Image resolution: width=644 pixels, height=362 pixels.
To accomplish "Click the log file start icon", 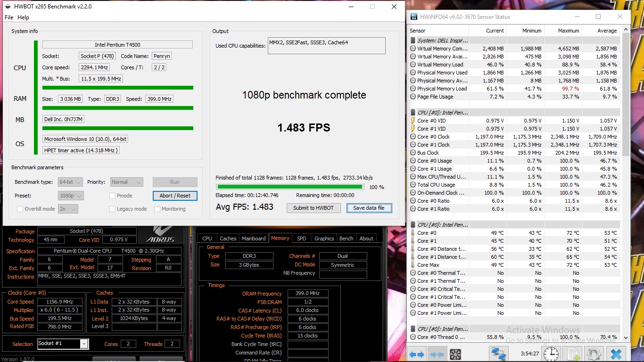I will click(x=573, y=354).
